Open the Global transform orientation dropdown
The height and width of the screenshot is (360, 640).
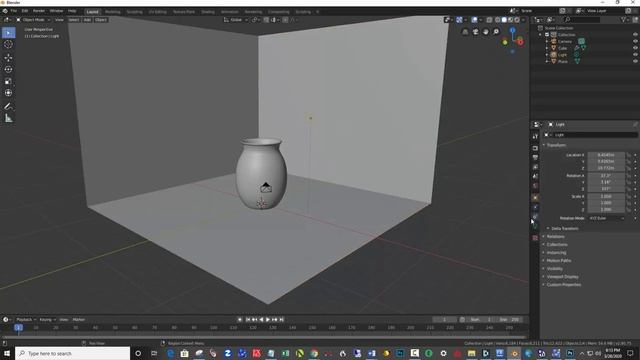tap(236, 20)
